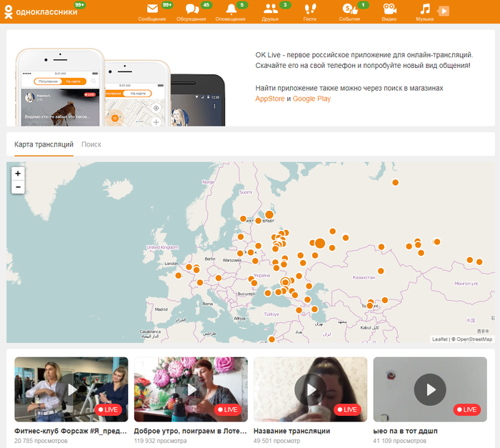Zoom in on the broadcast map
The height and width of the screenshot is (448, 500).
point(18,174)
